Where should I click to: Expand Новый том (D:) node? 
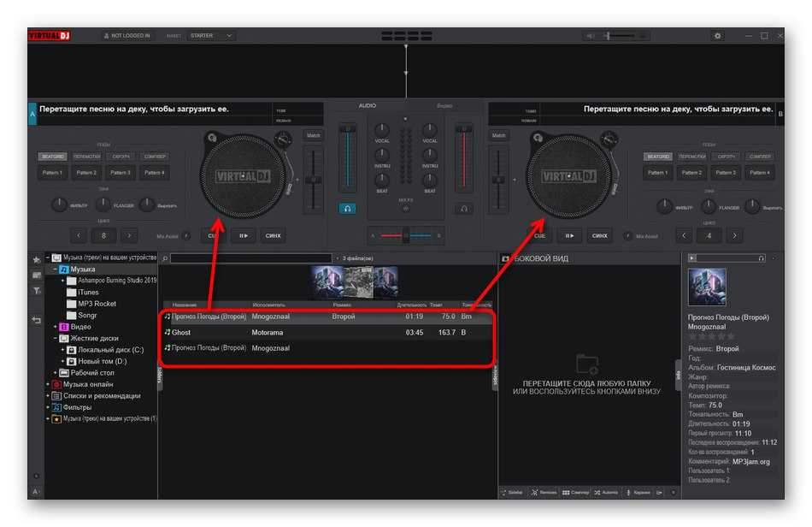click(x=62, y=361)
